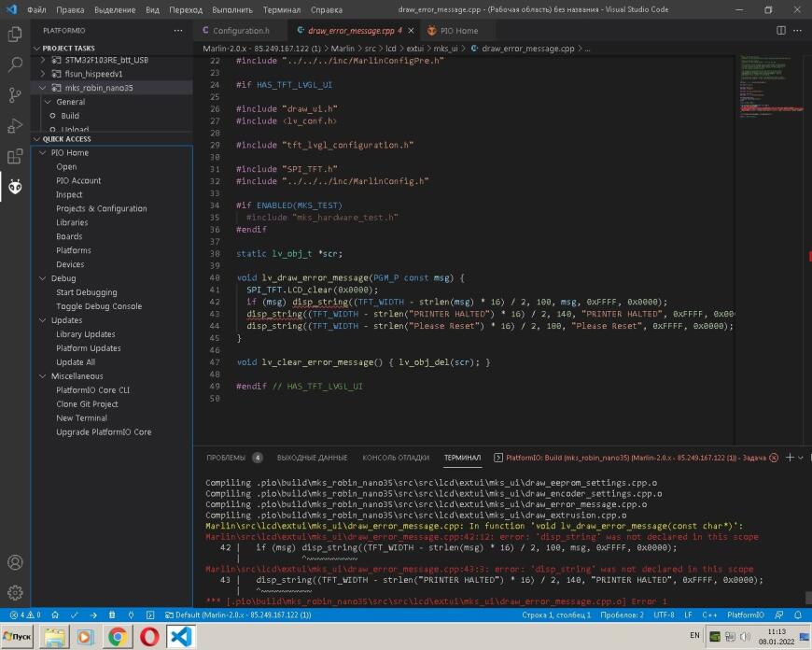This screenshot has height=650, width=812.
Task: Switch to КОНСОЛЬ ОТЛАДКИ panel tab
Action: pos(396,458)
